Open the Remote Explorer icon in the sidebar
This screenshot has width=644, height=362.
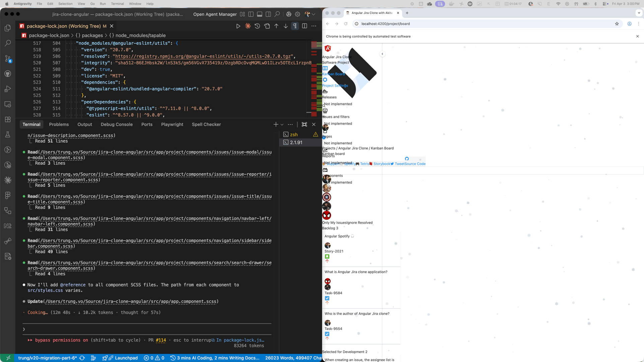pyautogui.click(x=7, y=104)
